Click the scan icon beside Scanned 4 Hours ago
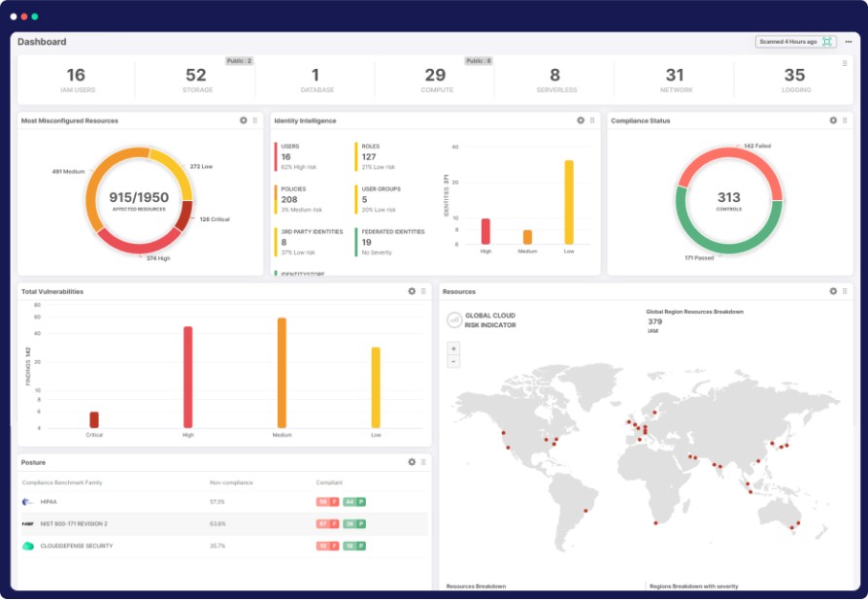868x600 pixels. pyautogui.click(x=827, y=42)
